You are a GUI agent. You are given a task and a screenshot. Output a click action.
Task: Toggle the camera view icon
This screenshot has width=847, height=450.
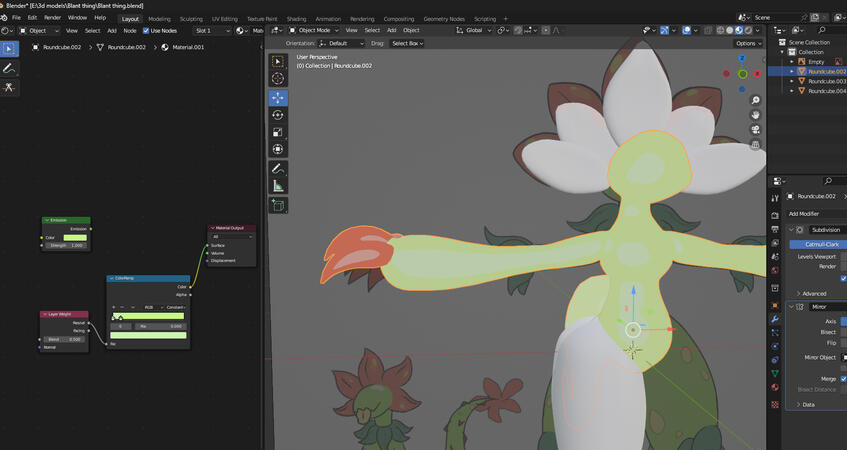(x=756, y=130)
